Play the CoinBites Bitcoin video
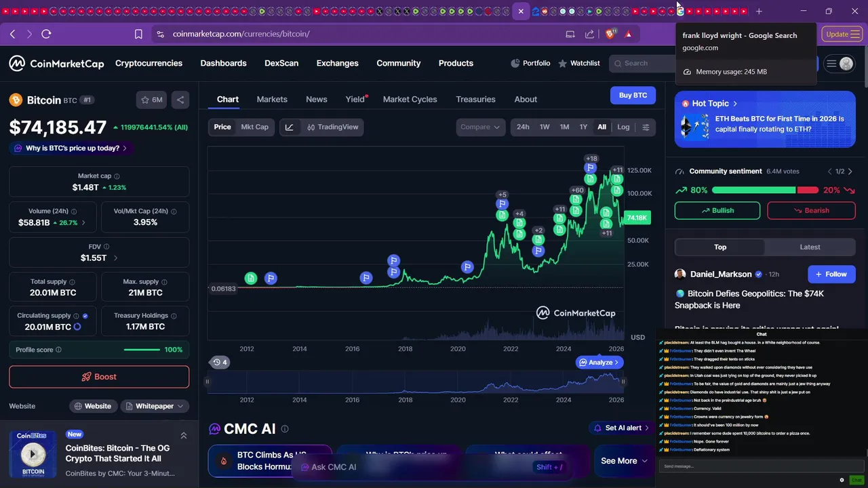The height and width of the screenshot is (488, 868). point(33,454)
